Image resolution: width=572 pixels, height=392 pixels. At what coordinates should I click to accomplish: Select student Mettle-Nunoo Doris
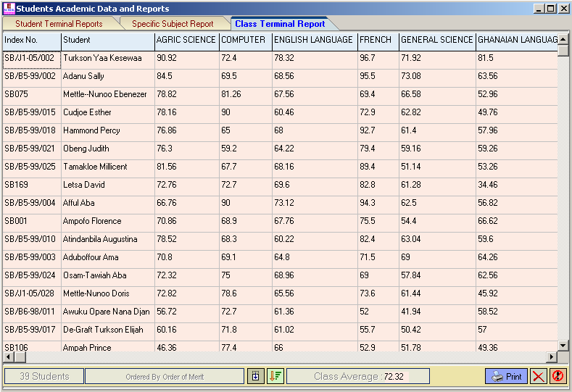(x=107, y=295)
